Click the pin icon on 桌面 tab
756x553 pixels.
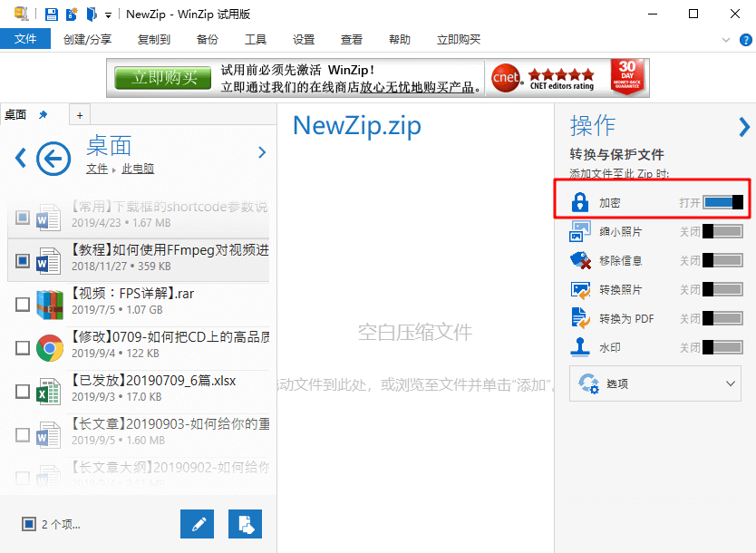43,115
